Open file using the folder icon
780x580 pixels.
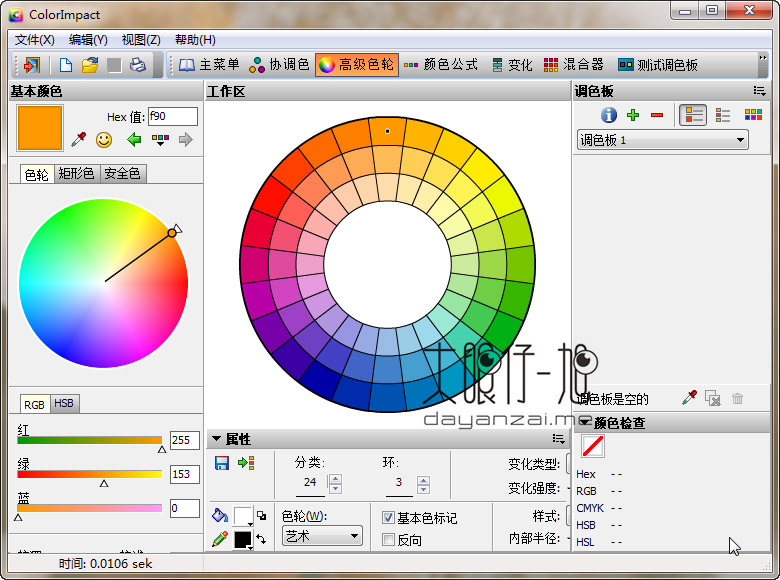click(90, 65)
